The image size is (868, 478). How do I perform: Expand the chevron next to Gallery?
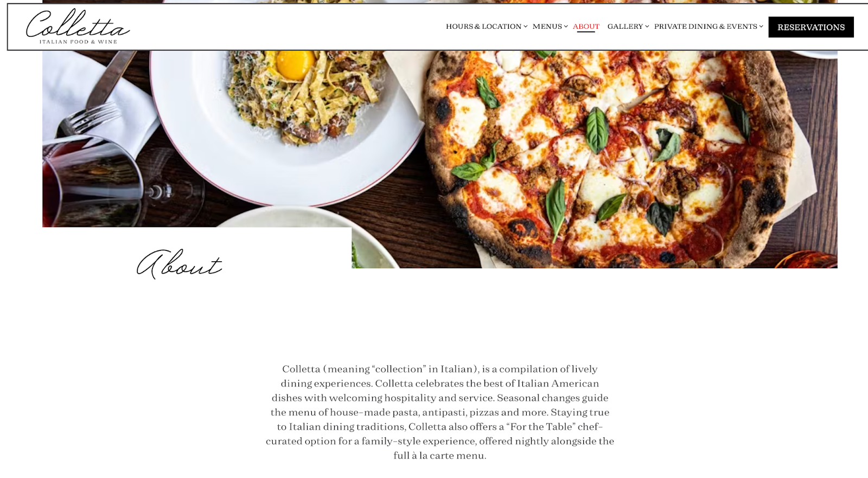(x=647, y=27)
